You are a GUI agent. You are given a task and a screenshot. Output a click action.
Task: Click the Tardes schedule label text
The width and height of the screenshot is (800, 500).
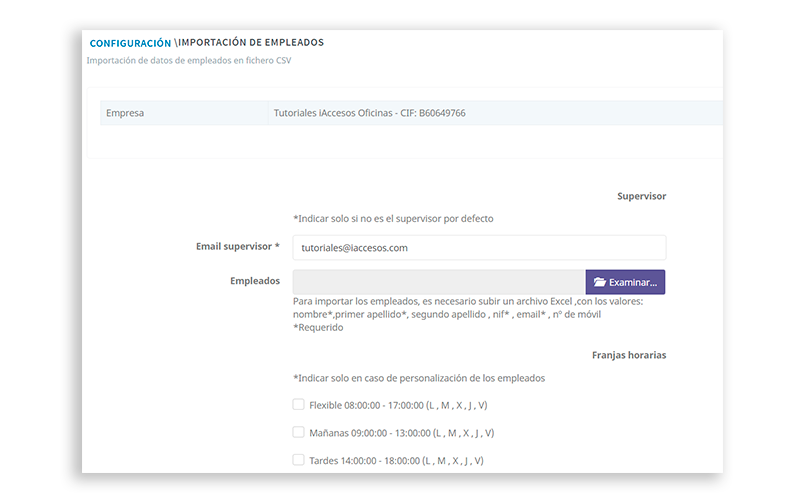(396, 461)
